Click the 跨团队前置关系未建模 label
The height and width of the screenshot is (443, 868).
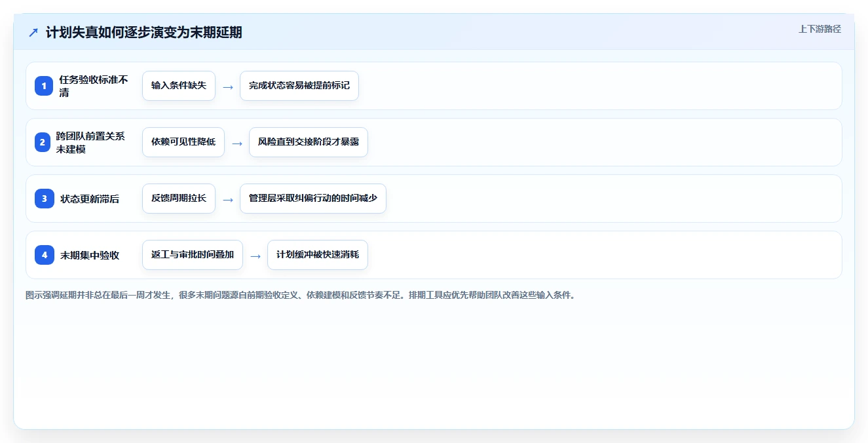click(x=90, y=142)
